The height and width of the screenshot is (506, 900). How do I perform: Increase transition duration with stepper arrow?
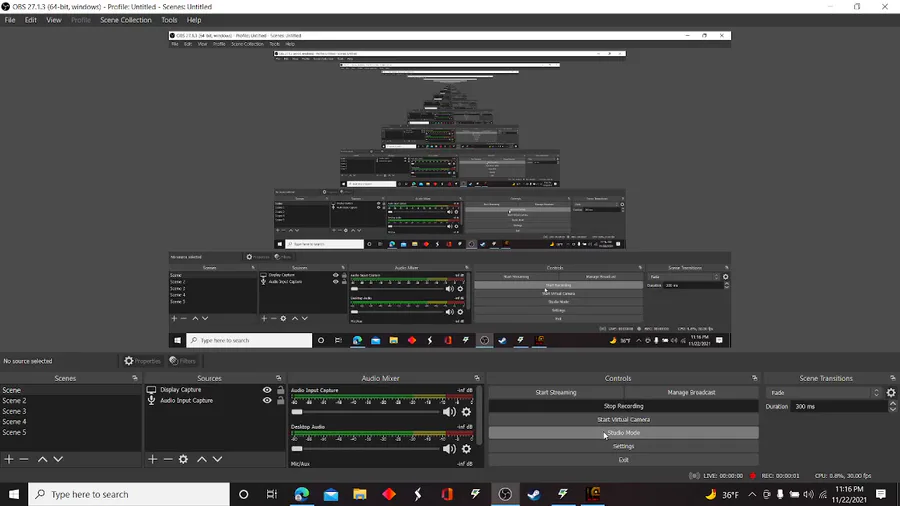(893, 404)
